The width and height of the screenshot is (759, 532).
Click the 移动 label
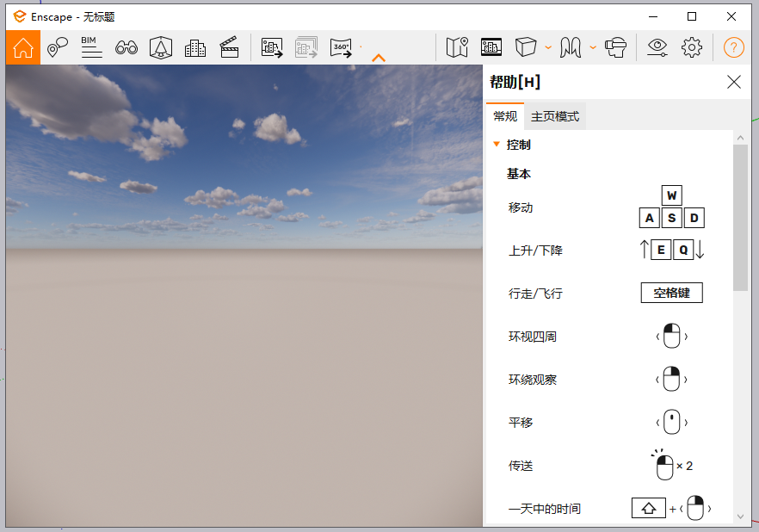click(x=521, y=207)
